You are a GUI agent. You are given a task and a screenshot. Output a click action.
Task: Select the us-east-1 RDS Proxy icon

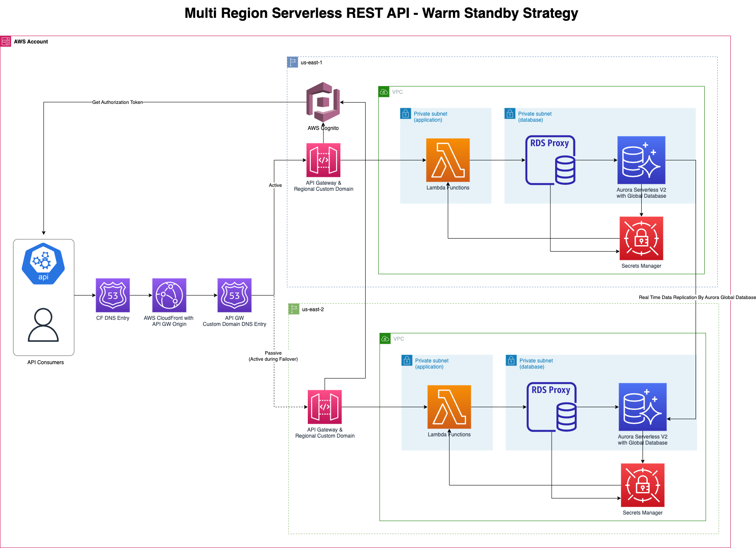[x=550, y=160]
